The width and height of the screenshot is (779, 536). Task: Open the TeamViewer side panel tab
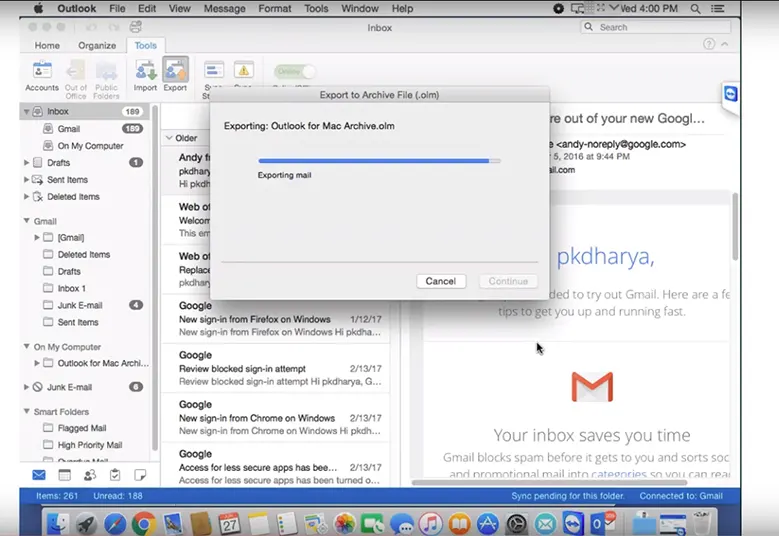pos(730,94)
